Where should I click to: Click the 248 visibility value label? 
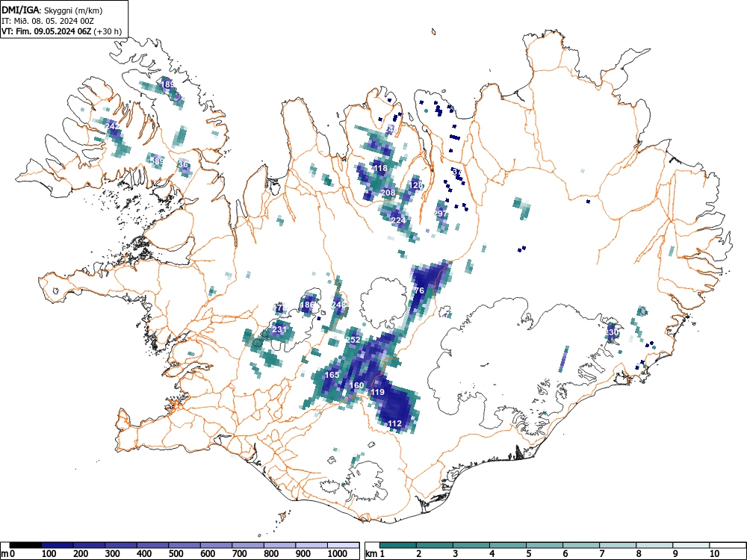(x=338, y=305)
